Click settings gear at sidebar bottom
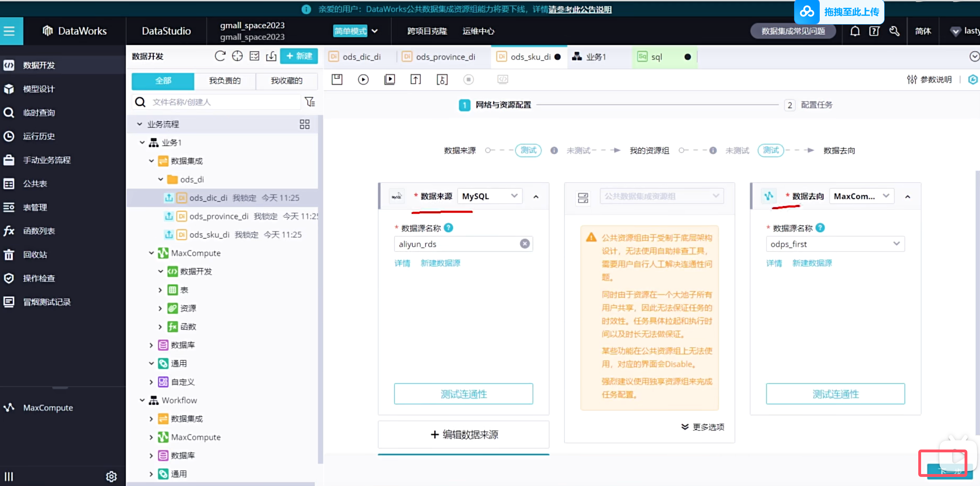Image resolution: width=980 pixels, height=486 pixels. pyautogui.click(x=111, y=476)
